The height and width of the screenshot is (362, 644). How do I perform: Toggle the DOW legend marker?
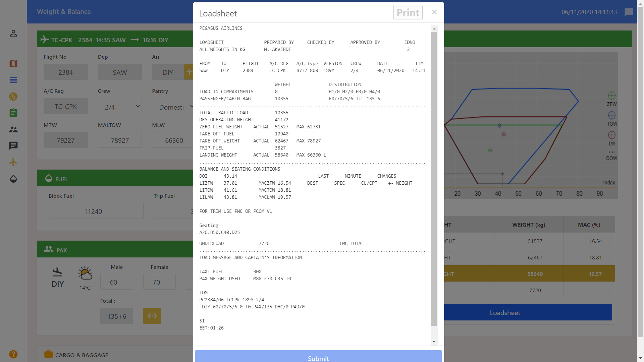pyautogui.click(x=612, y=152)
